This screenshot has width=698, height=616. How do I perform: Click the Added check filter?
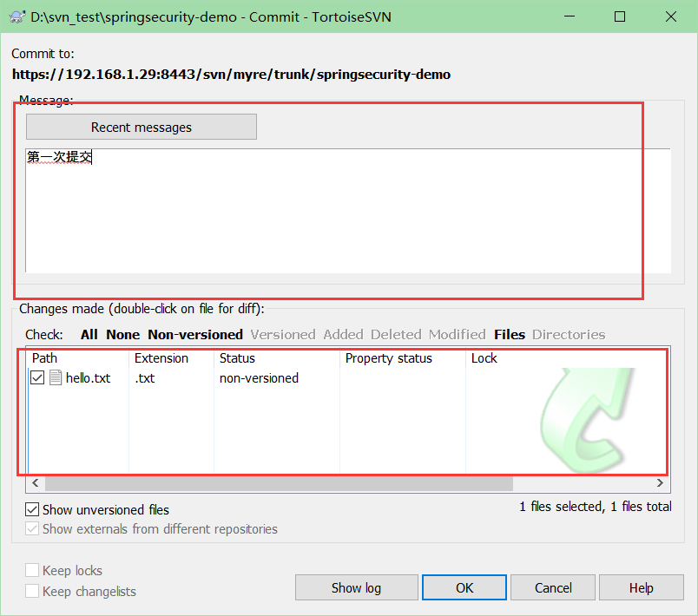343,335
